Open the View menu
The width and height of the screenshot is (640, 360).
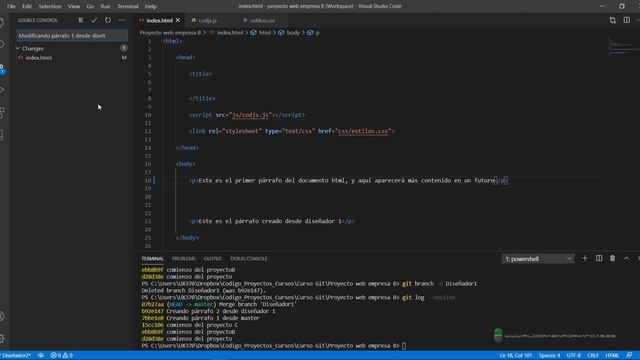point(74,6)
